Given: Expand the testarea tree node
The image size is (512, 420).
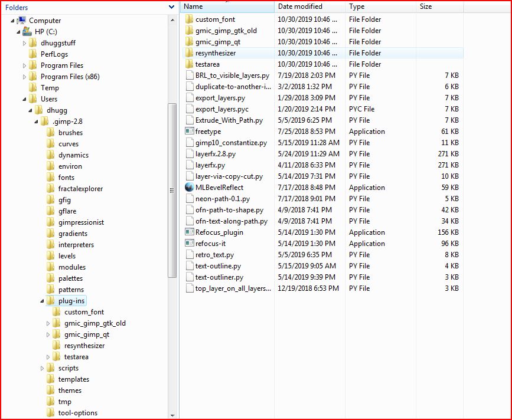Looking at the screenshot, I should pos(48,357).
